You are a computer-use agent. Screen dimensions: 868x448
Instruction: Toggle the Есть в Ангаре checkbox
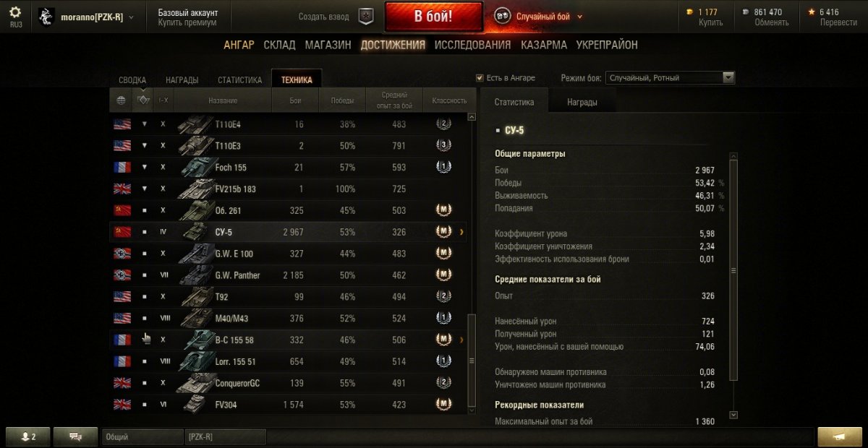(480, 78)
